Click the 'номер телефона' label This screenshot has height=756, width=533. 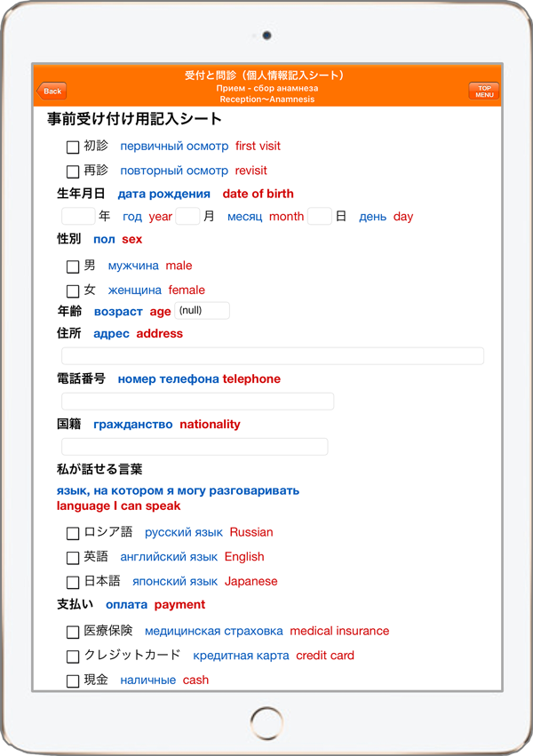pos(168,379)
